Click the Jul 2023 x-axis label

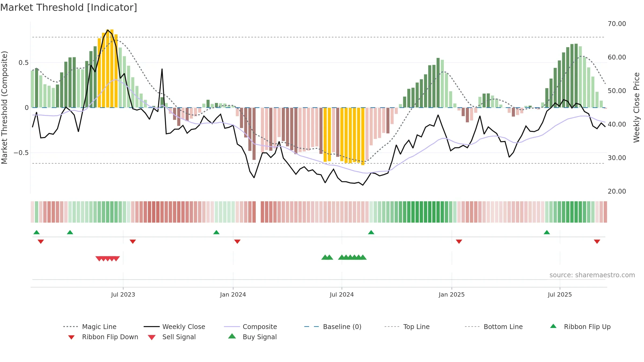pos(123,295)
